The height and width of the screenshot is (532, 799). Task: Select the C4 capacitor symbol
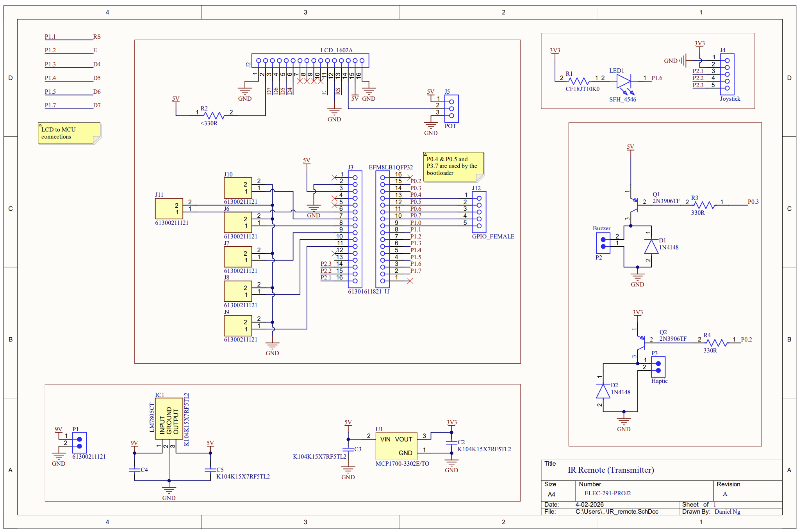[x=135, y=471]
